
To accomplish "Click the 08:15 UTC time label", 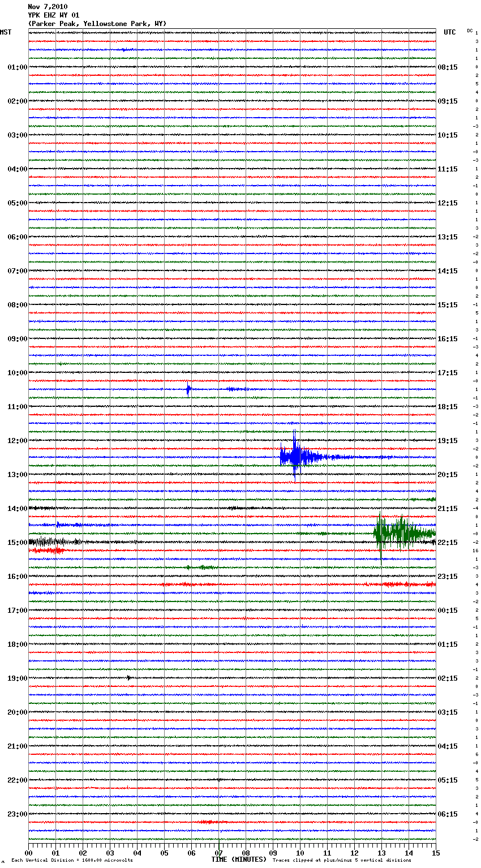I will point(448,67).
